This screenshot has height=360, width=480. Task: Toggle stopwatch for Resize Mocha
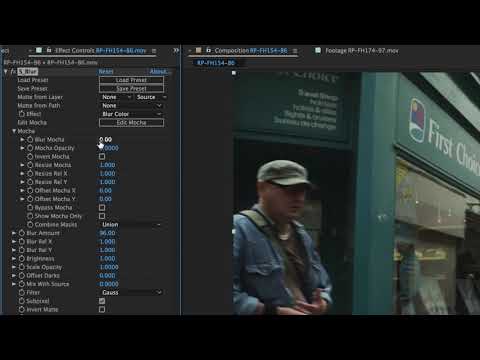click(30, 165)
